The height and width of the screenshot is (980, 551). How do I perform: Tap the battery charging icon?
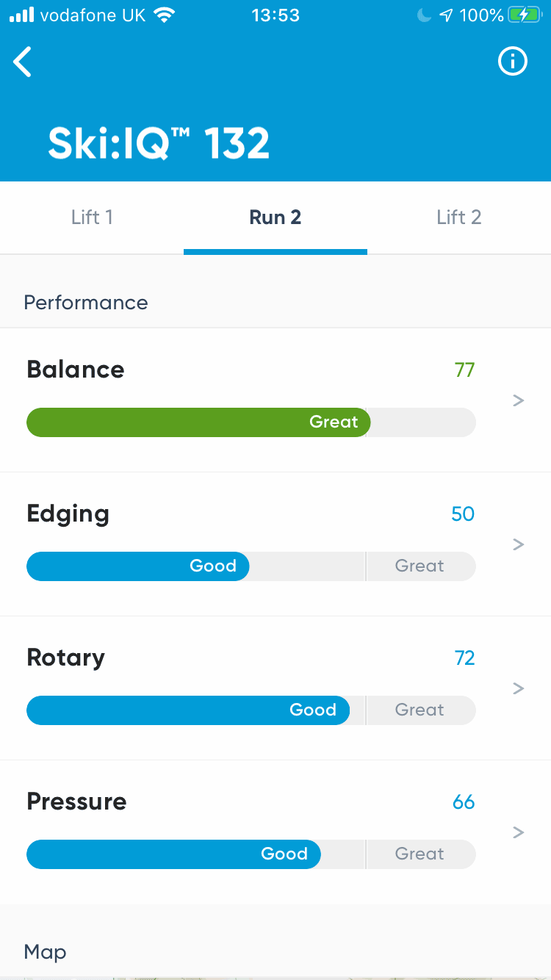click(525, 15)
